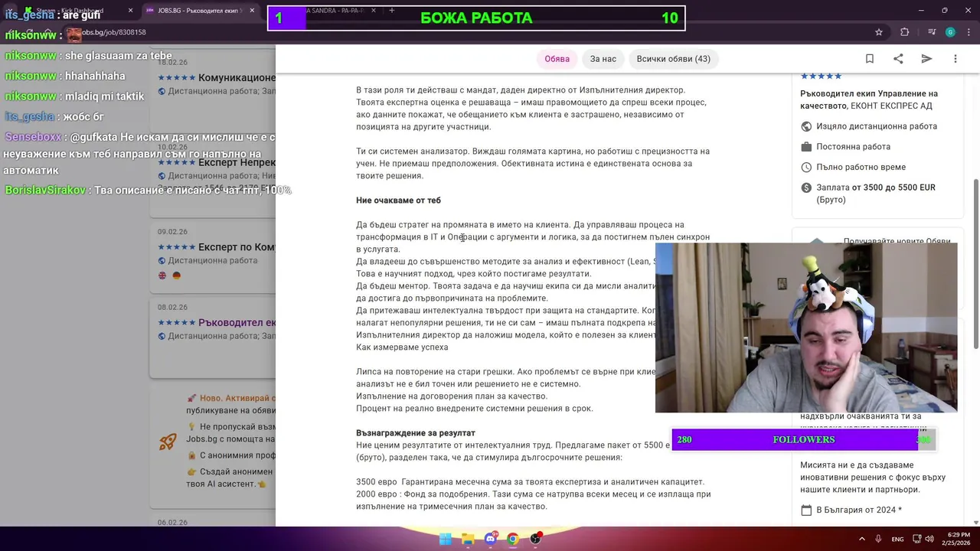Click the company rating stars in sidebar
The height and width of the screenshot is (551, 980).
821,77
